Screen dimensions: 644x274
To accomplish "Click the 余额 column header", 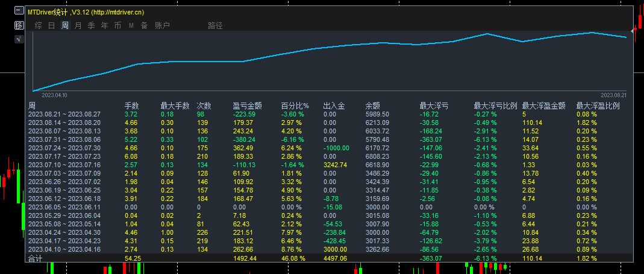I will coord(372,106).
